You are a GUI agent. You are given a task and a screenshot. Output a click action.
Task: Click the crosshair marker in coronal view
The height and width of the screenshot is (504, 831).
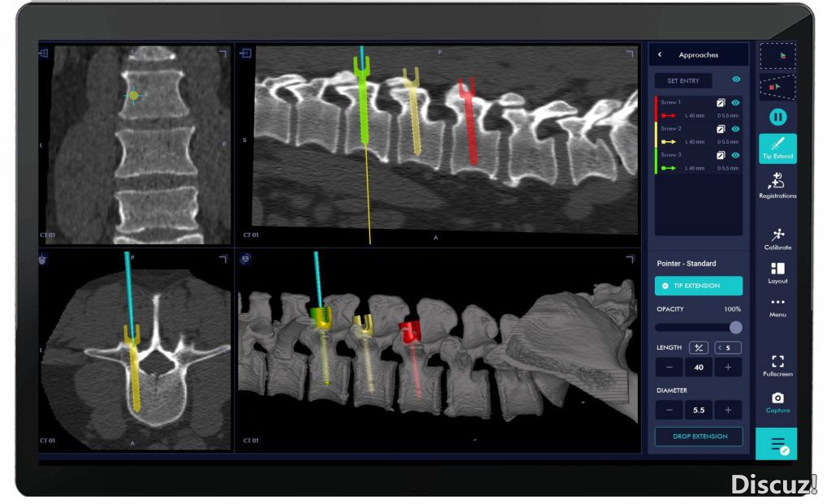[134, 96]
